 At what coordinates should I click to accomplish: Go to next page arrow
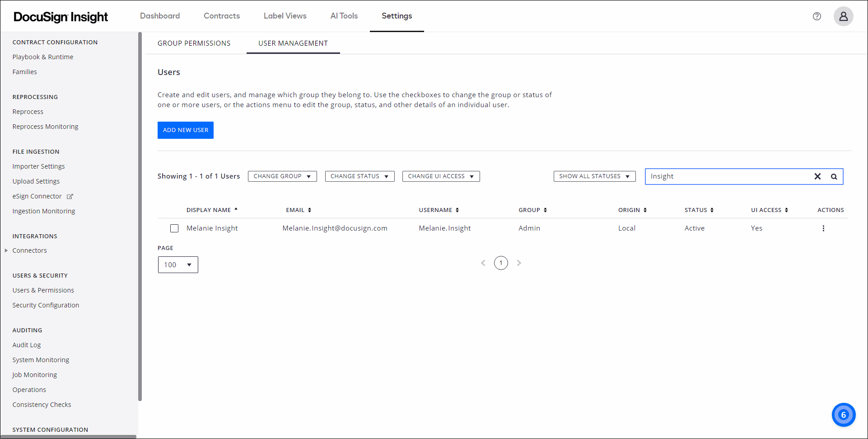tap(519, 263)
